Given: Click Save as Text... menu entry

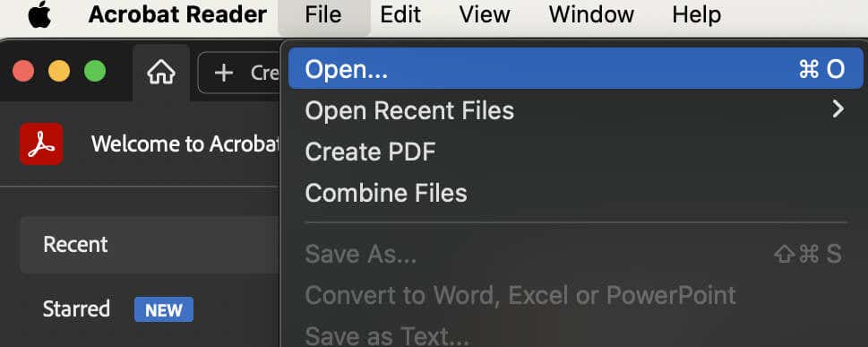Looking at the screenshot, I should coord(576,334).
